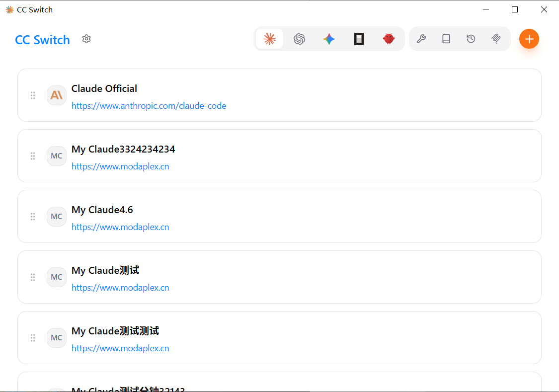This screenshot has width=559, height=392.
Task: Open modaplex.cn link under My Claude3324234234
Action: coord(120,166)
